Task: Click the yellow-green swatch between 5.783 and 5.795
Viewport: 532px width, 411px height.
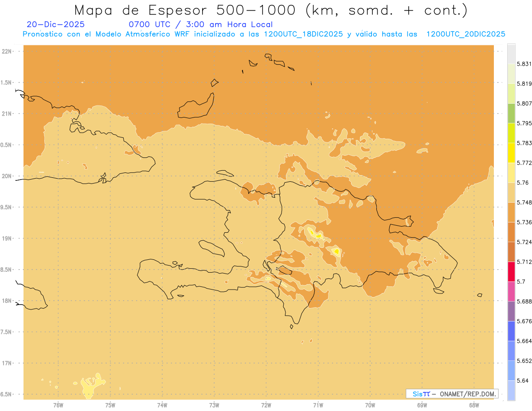Action: 511,133
